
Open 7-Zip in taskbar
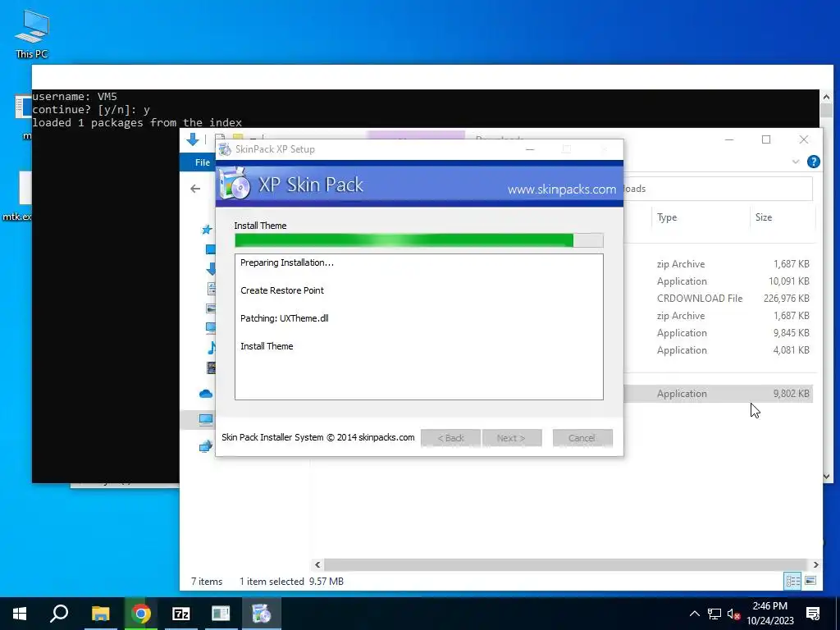(x=181, y=614)
